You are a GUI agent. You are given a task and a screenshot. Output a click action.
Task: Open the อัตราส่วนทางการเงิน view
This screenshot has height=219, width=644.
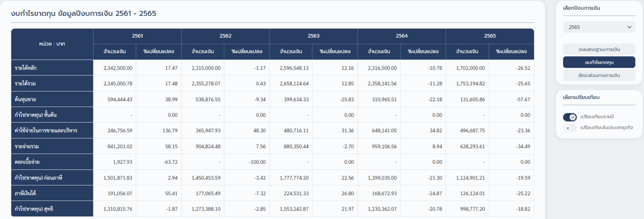599,76
